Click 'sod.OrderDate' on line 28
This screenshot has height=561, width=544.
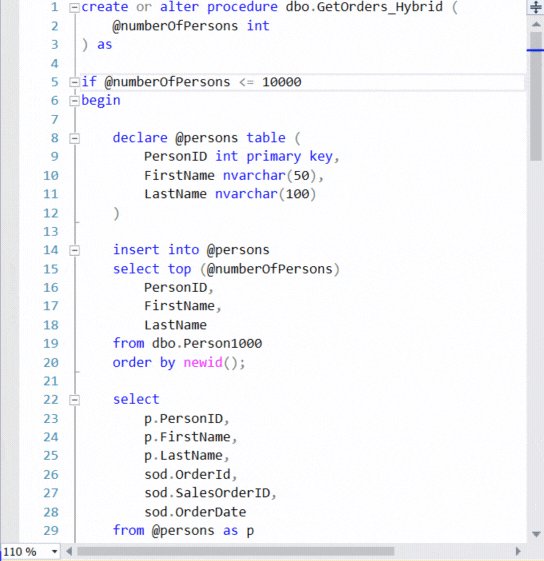[195, 512]
